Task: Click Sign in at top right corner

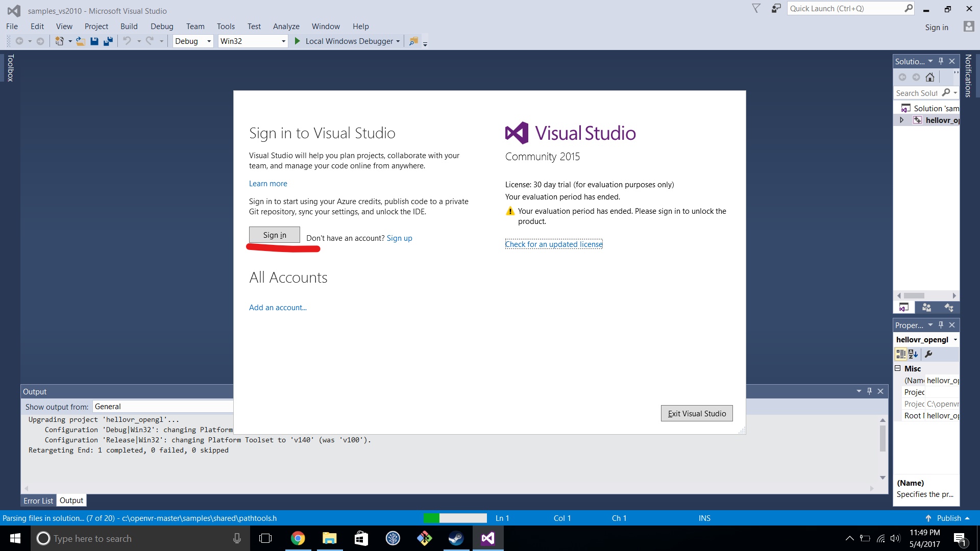Action: (937, 28)
